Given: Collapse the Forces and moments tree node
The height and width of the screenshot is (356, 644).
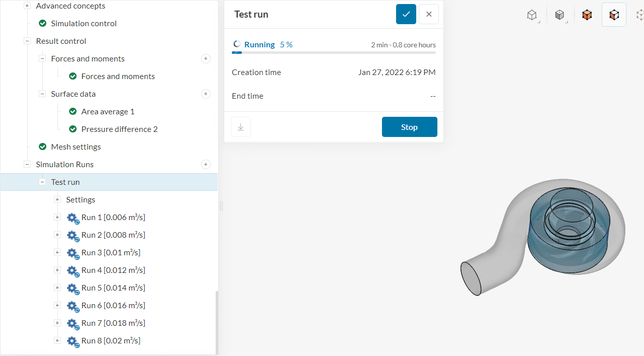Looking at the screenshot, I should [42, 58].
